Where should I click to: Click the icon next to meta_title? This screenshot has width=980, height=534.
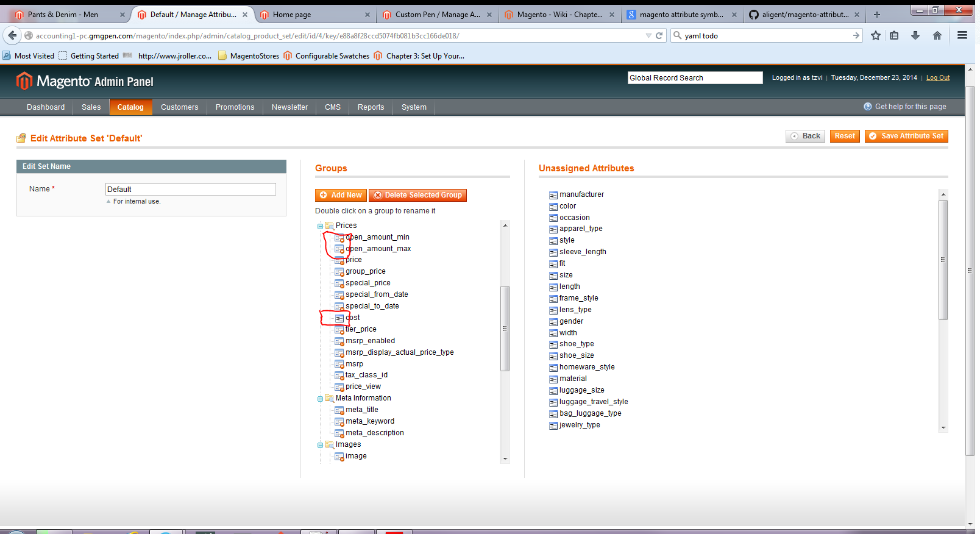[339, 410]
